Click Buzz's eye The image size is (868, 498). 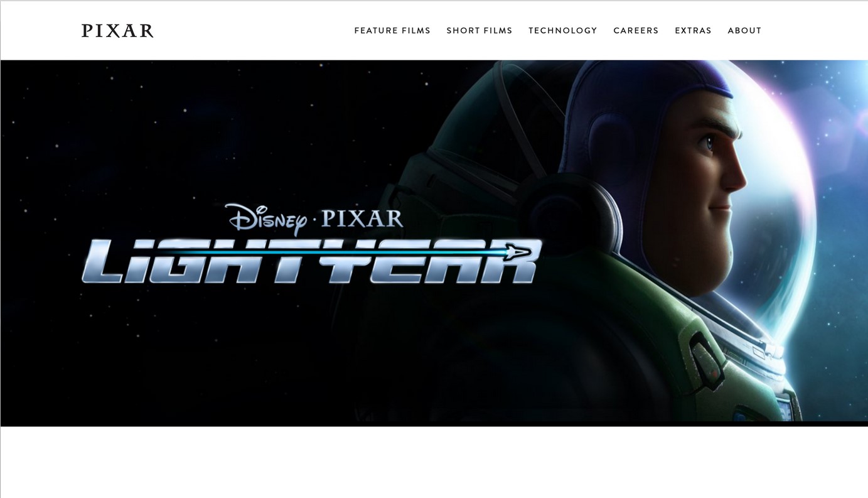pos(709,143)
